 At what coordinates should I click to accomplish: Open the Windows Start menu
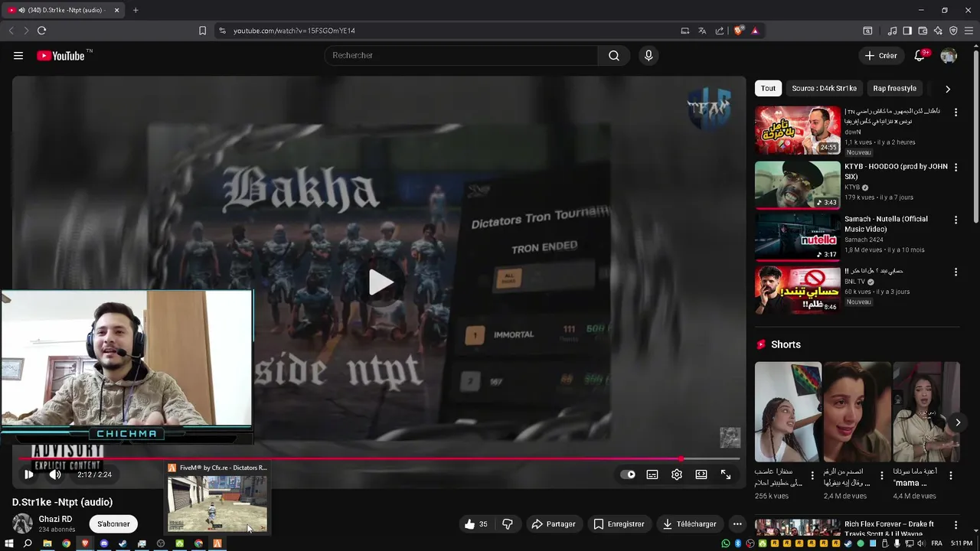9,543
